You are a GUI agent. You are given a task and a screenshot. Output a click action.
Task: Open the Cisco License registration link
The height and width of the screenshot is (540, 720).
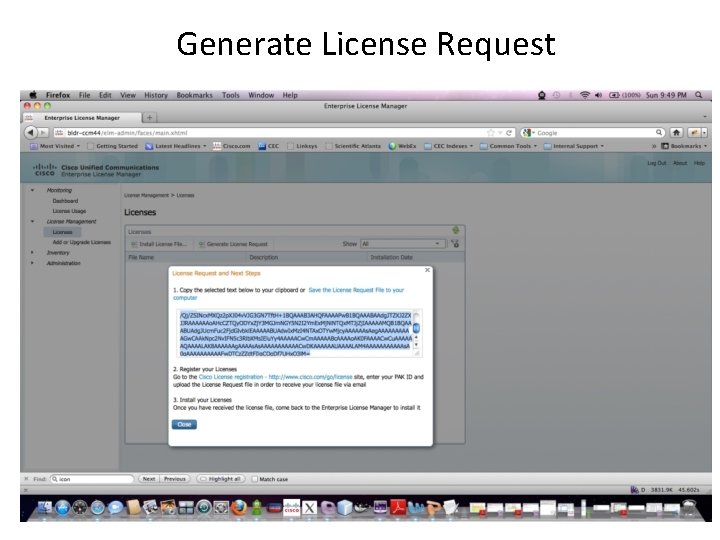tap(276, 377)
